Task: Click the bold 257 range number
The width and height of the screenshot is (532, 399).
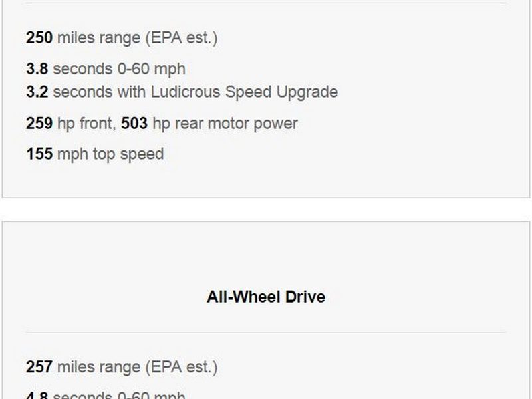Action: tap(39, 367)
